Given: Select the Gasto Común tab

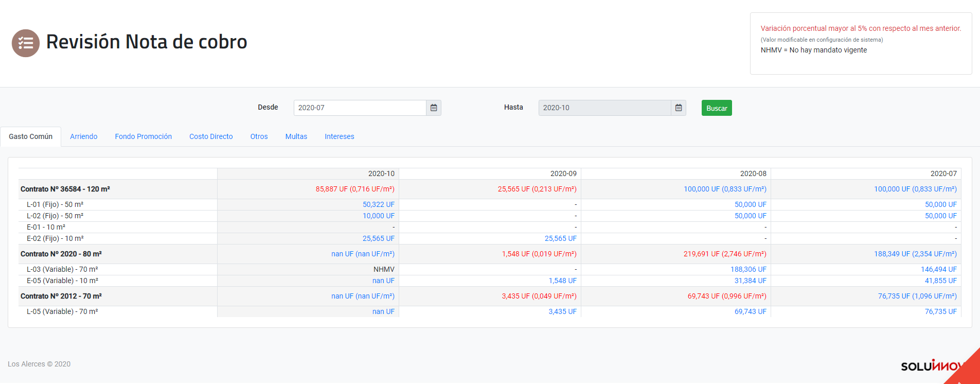Looking at the screenshot, I should pyautogui.click(x=31, y=136).
